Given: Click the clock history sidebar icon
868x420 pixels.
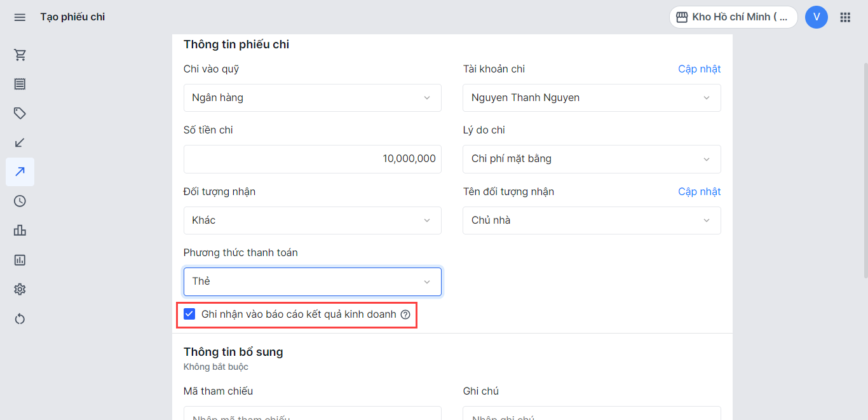Looking at the screenshot, I should coord(20,201).
